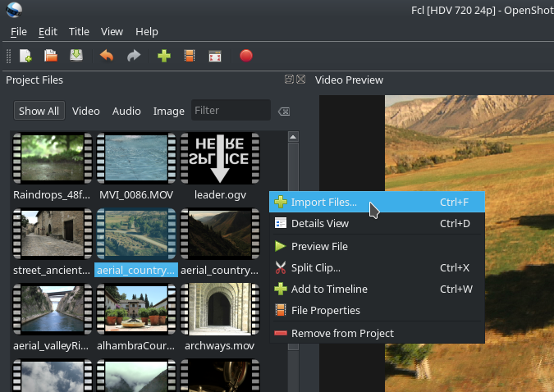This screenshot has width=554, height=392.
Task: Click into the Filter text field
Action: 230,110
